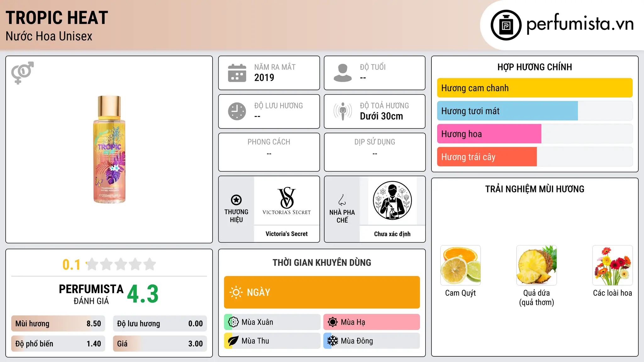
Task: Click the Độ phổ biến 1.40 score bar
Action: (x=58, y=344)
